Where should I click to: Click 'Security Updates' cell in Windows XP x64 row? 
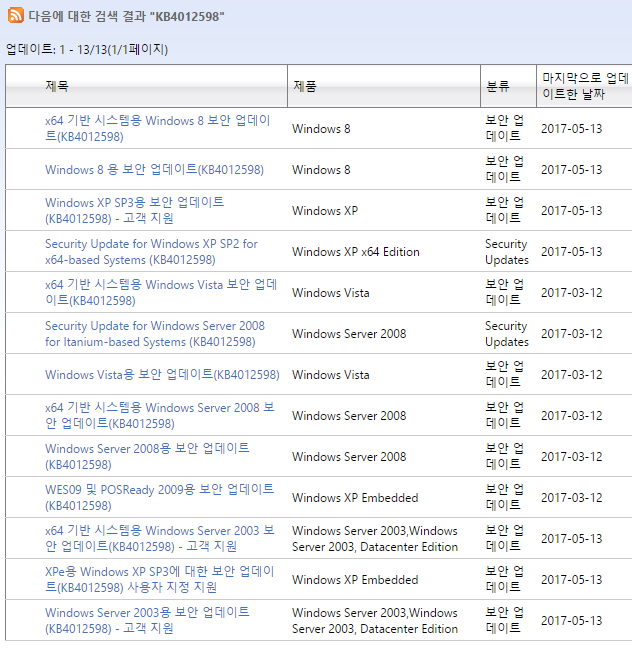point(507,252)
